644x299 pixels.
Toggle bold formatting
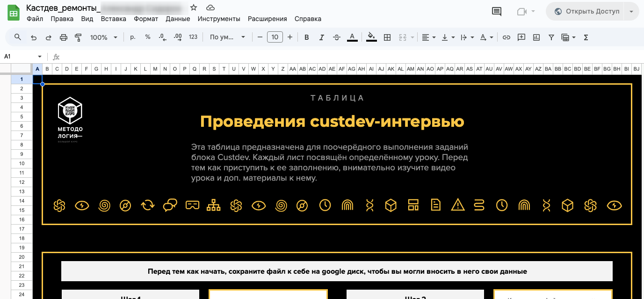(x=307, y=37)
